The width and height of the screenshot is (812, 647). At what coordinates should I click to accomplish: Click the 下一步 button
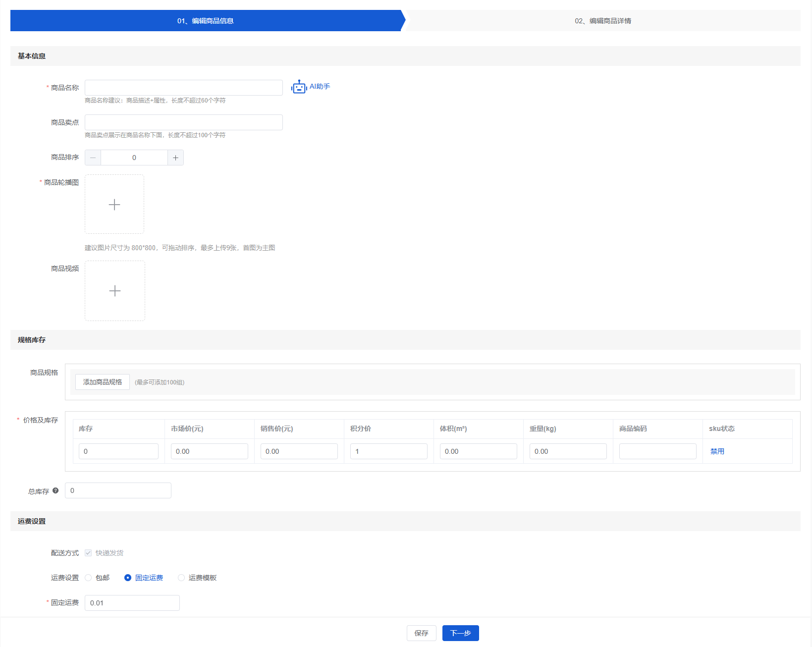point(461,633)
